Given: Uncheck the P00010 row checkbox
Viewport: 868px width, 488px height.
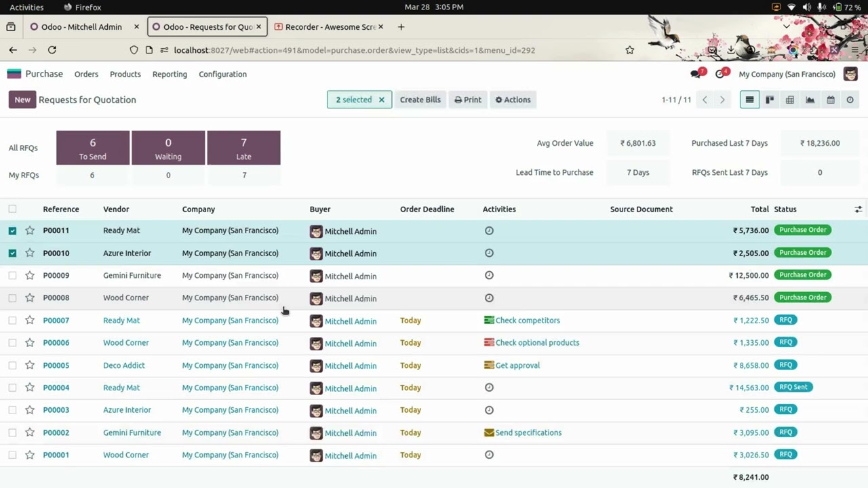Looking at the screenshot, I should coord(12,253).
